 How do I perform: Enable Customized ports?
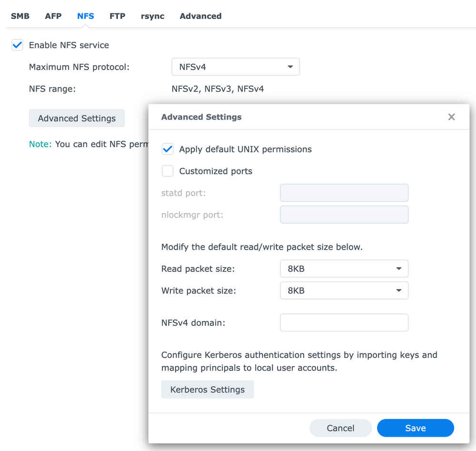coord(168,171)
